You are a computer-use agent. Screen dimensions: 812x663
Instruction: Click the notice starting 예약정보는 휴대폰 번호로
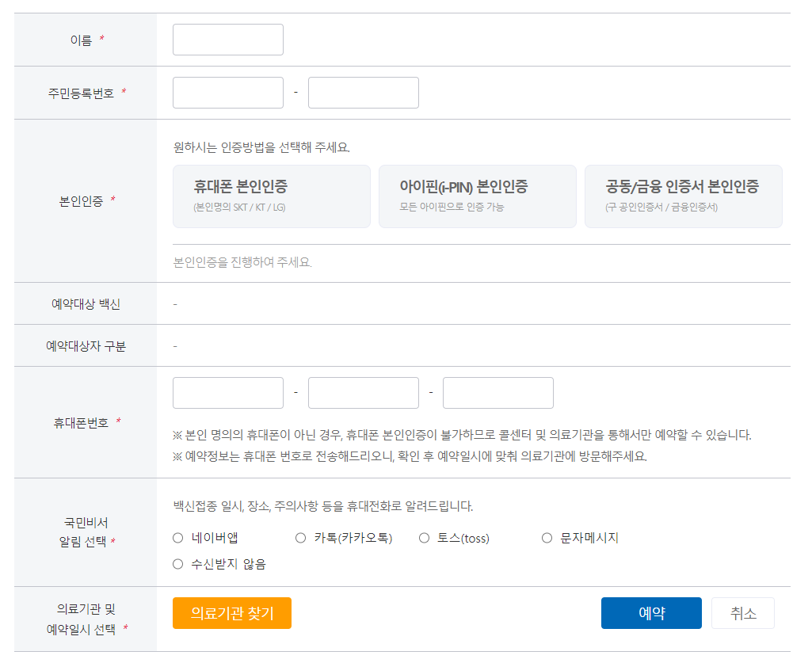(x=410, y=456)
